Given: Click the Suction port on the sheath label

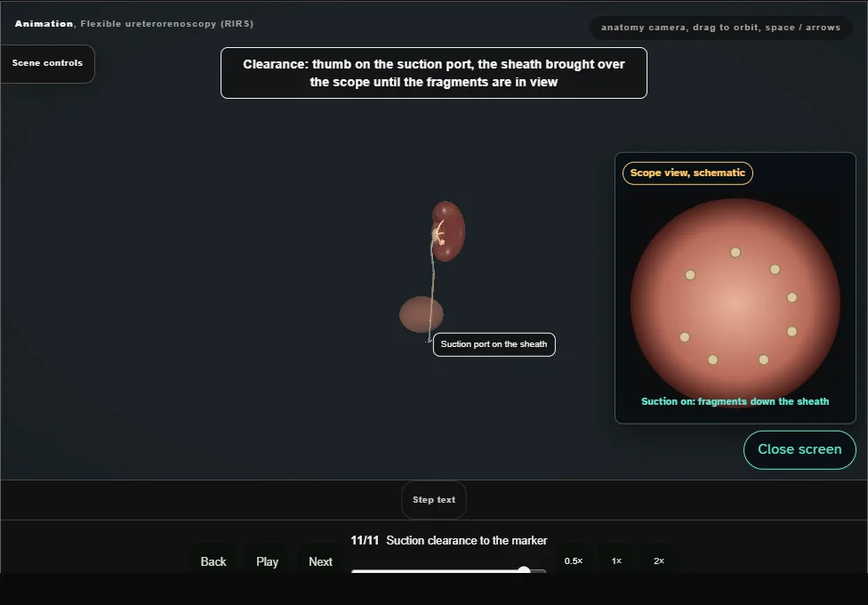Looking at the screenshot, I should click(x=494, y=344).
